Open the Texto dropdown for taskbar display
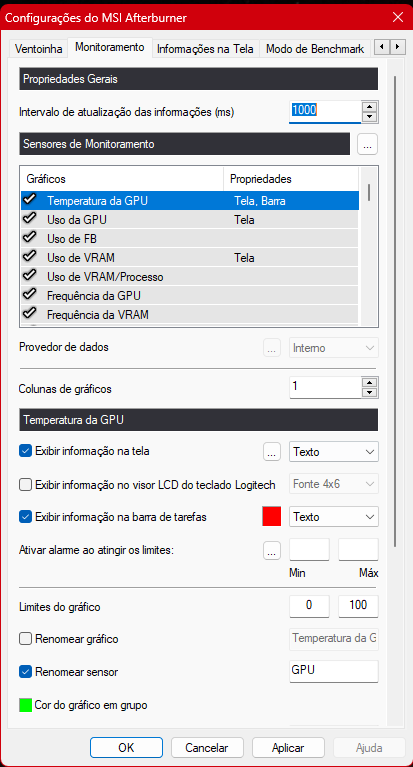The image size is (413, 767). (x=334, y=517)
